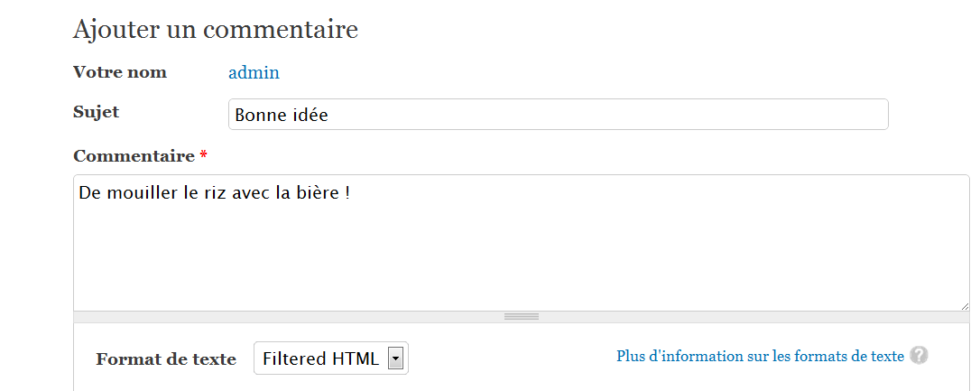This screenshot has width=980, height=391.
Task: Focus the Sujet input field
Action: (x=558, y=115)
